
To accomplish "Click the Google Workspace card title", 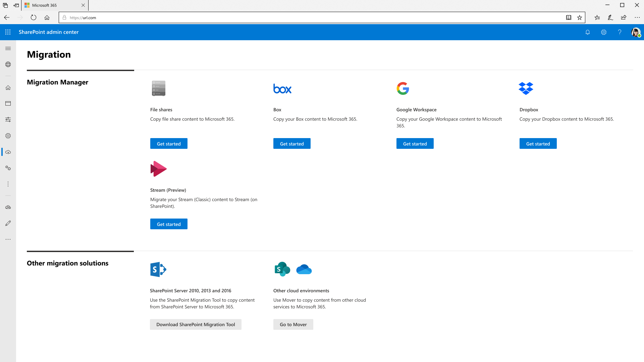I will tap(416, 110).
